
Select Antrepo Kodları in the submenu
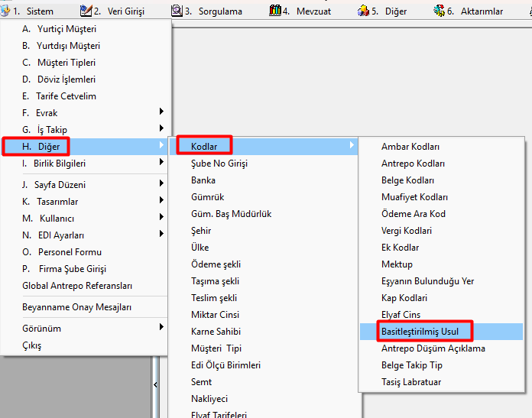pos(413,164)
